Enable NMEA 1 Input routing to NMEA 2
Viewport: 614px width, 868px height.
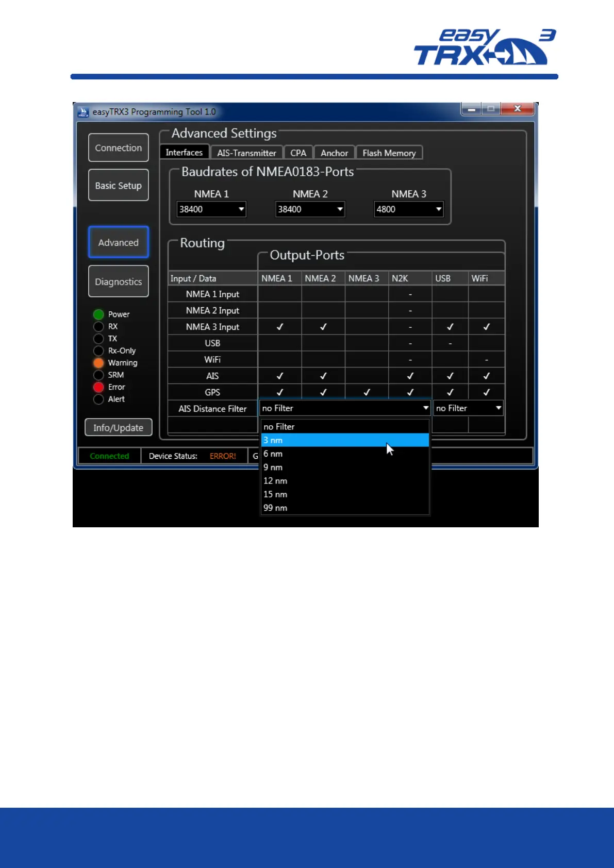(323, 294)
